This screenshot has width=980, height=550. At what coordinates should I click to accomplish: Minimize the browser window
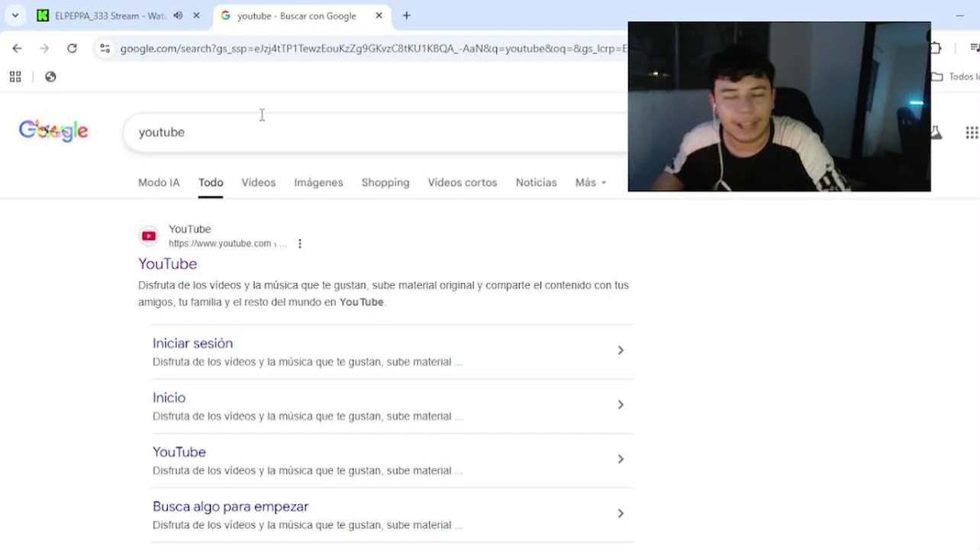point(960,15)
